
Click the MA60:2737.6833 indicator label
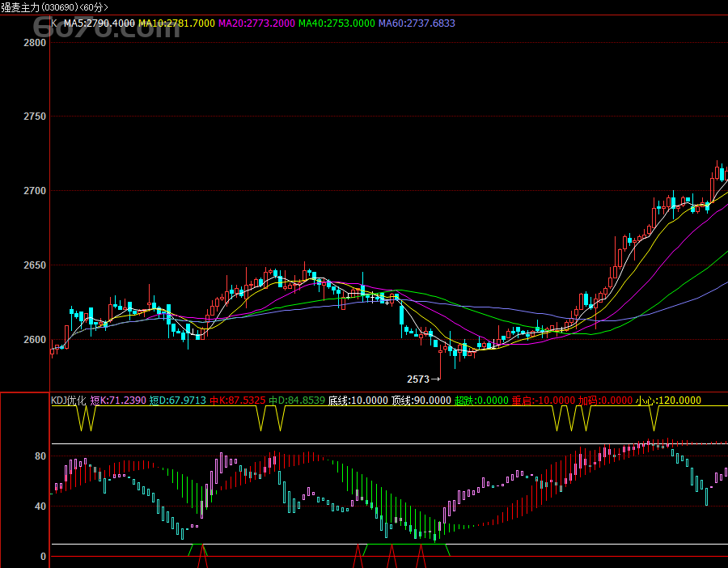[417, 23]
